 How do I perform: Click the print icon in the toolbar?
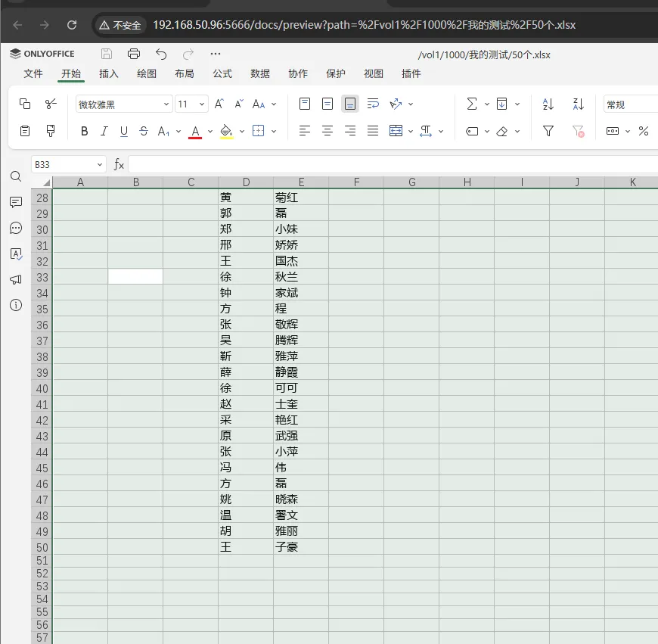[133, 54]
